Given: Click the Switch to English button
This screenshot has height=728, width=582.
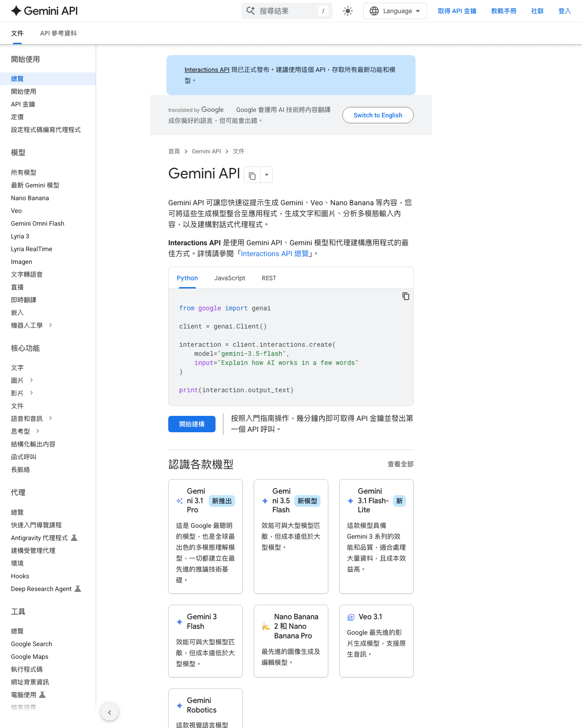Looking at the screenshot, I should tap(378, 115).
